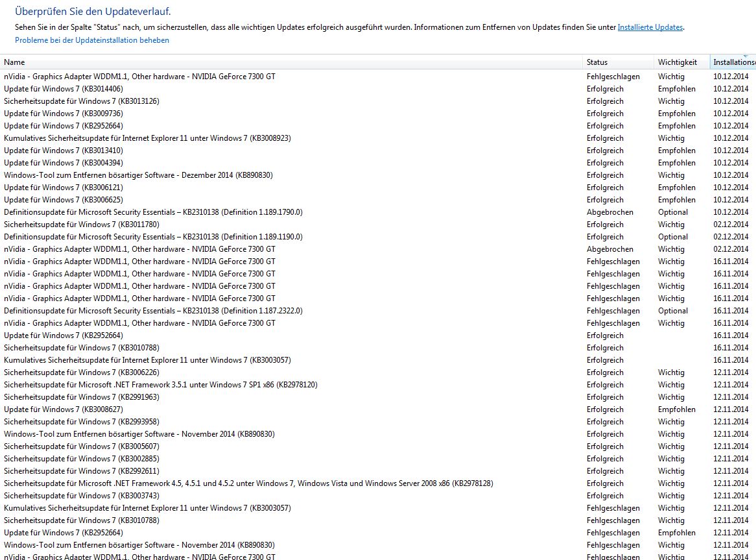The height and width of the screenshot is (560, 756).
Task: Select IE 11 cumulative update (KB3008923)
Action: 378,138
